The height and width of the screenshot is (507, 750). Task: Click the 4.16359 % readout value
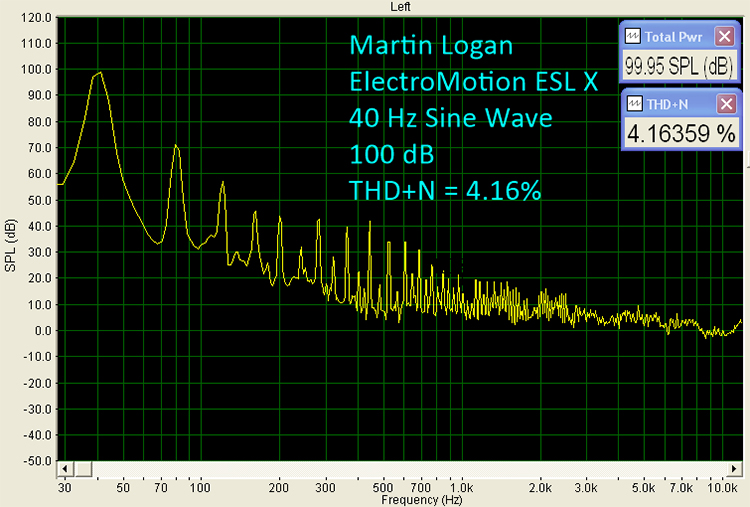pyautogui.click(x=680, y=133)
